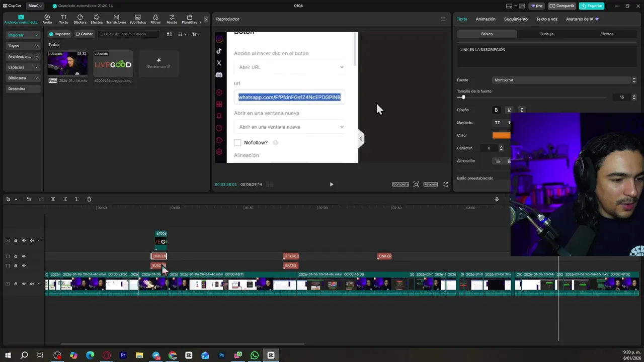Expand the Espacios sidebar section

point(23,67)
